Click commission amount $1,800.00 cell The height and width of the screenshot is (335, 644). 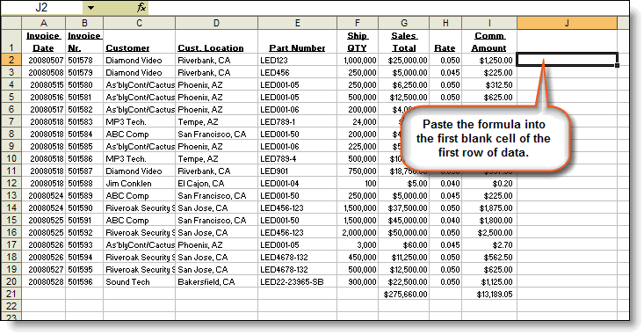tap(489, 221)
